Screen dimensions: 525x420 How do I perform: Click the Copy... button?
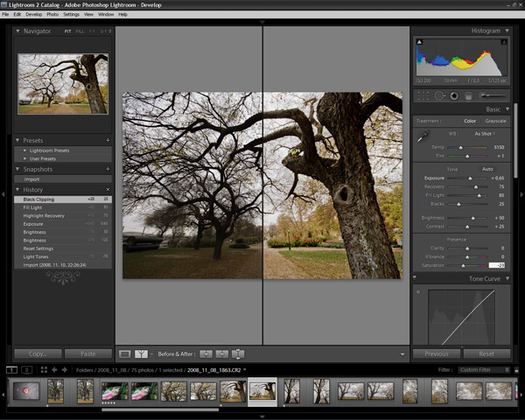[38, 353]
